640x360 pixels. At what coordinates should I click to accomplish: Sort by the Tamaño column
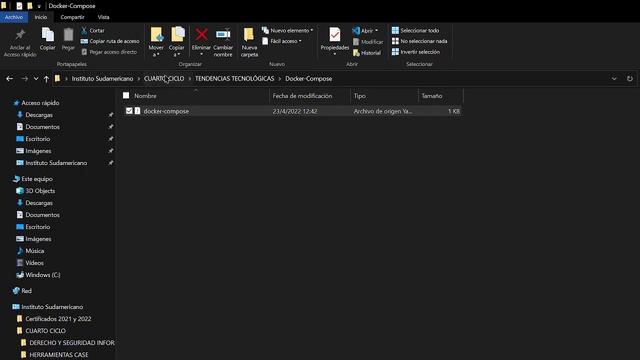point(432,96)
